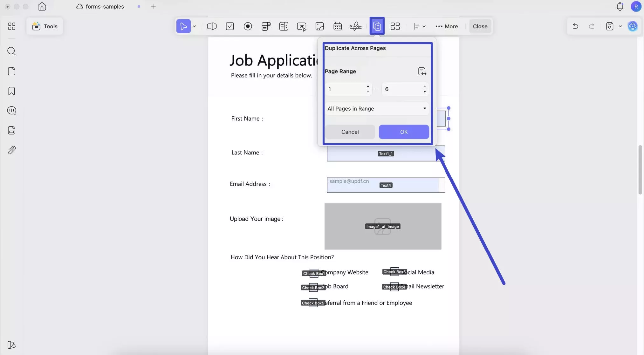Image resolution: width=644 pixels, height=355 pixels.
Task: Select the Text1_1 form field
Action: coord(386,154)
